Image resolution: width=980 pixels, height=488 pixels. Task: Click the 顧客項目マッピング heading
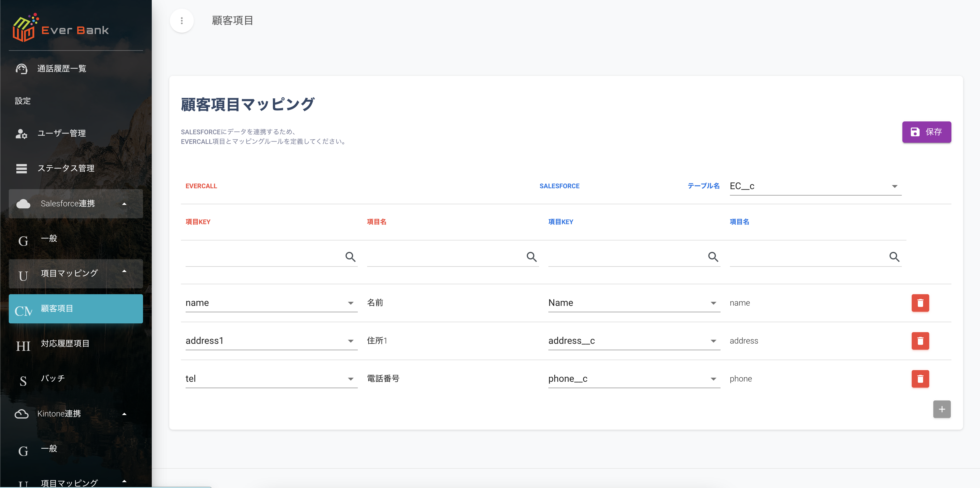click(x=247, y=104)
